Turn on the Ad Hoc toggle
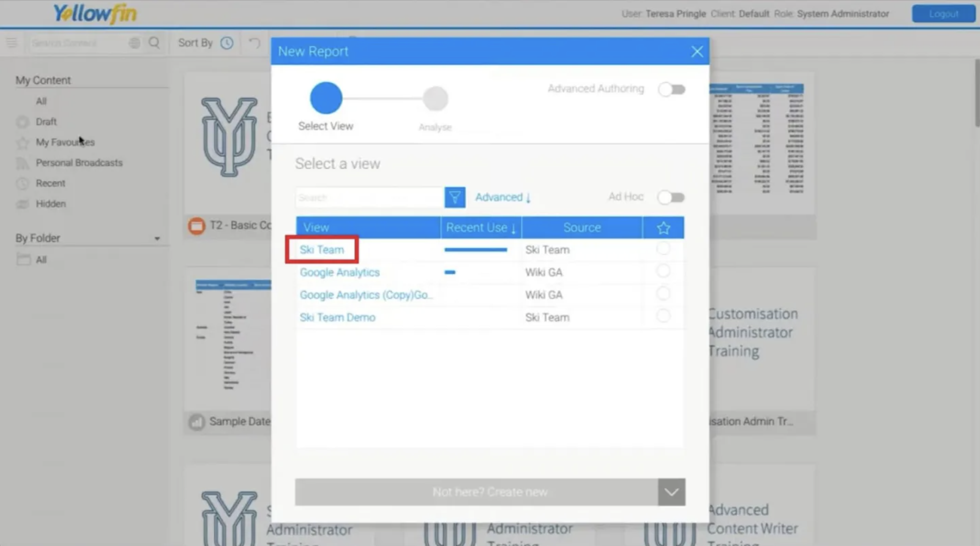The width and height of the screenshot is (980, 546). [x=671, y=197]
